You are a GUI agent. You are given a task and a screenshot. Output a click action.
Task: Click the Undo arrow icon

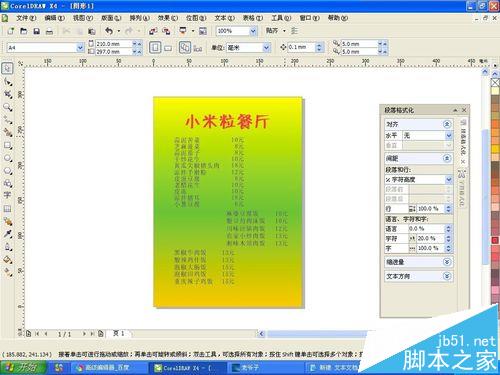109,31
